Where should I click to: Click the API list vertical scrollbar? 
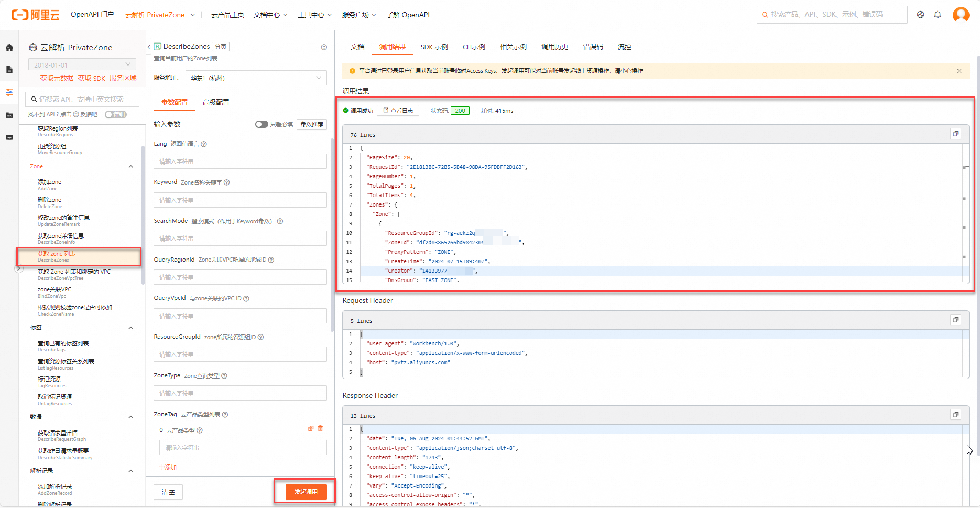coord(143,215)
